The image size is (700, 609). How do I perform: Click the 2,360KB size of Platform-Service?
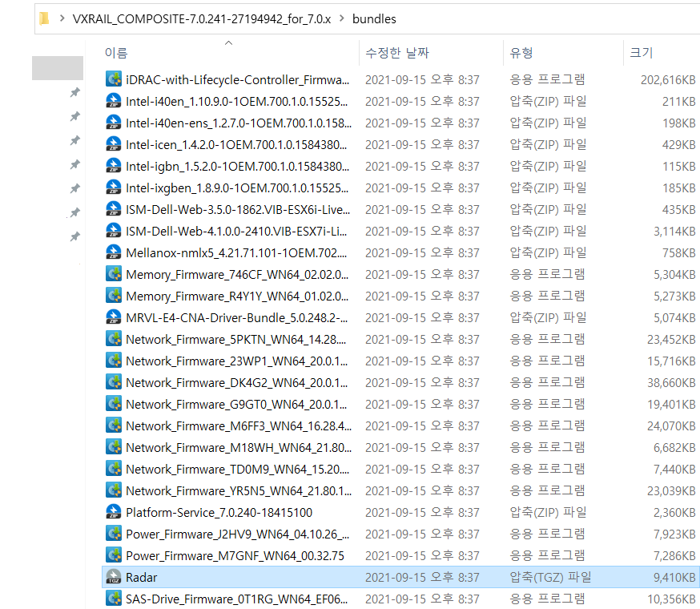click(674, 513)
